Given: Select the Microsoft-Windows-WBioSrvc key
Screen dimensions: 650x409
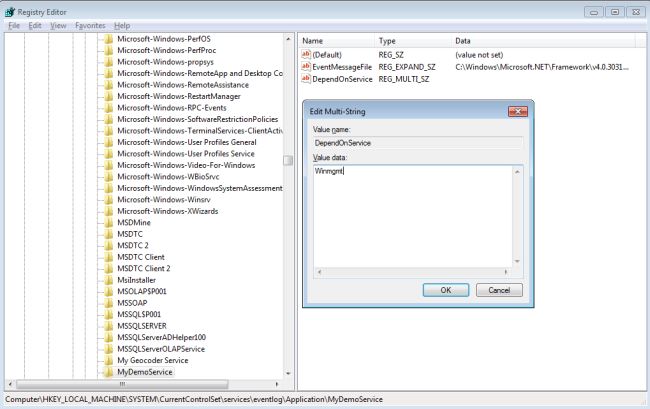Looking at the screenshot, I should click(168, 177).
